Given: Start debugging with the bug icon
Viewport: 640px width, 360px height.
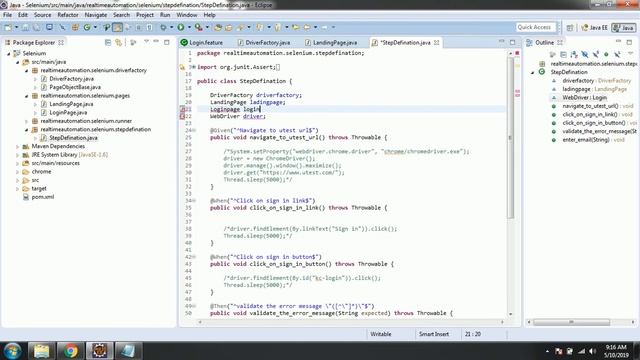Looking at the screenshot, I should coord(163,27).
